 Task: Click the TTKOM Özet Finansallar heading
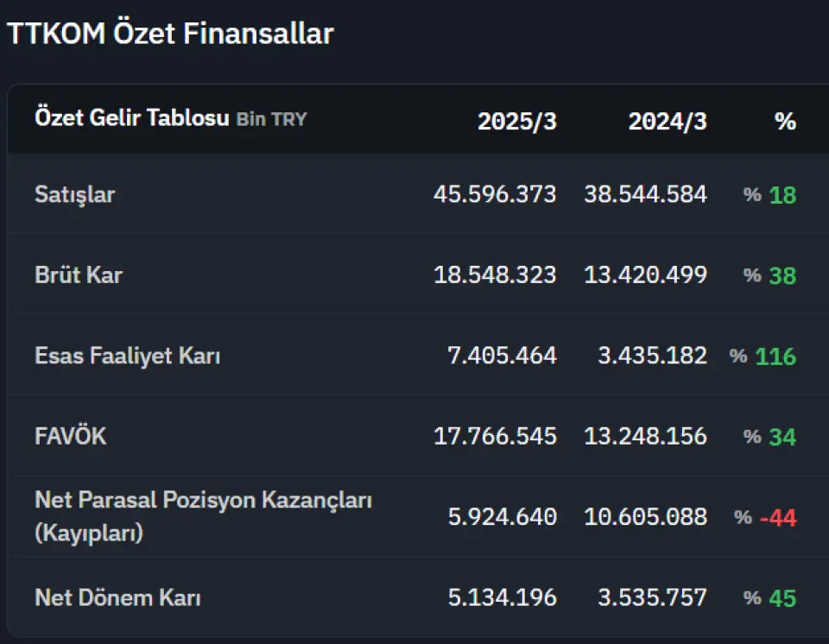point(170,33)
